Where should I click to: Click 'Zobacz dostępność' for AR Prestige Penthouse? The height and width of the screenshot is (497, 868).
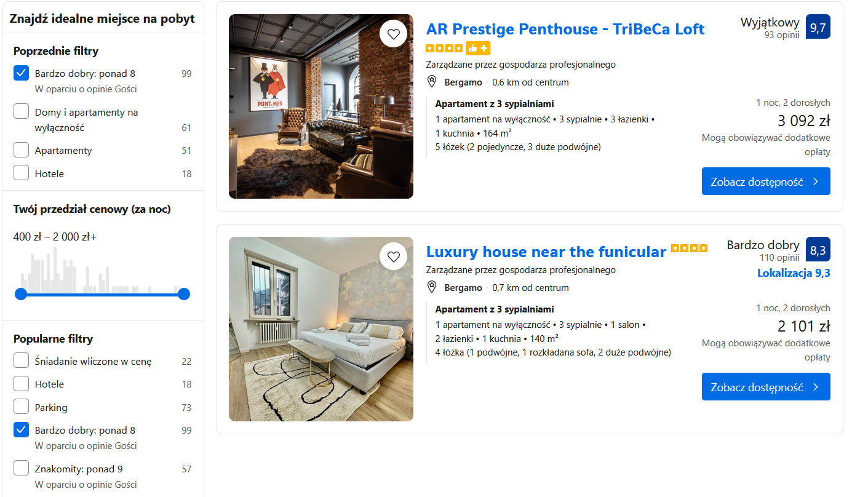click(765, 181)
